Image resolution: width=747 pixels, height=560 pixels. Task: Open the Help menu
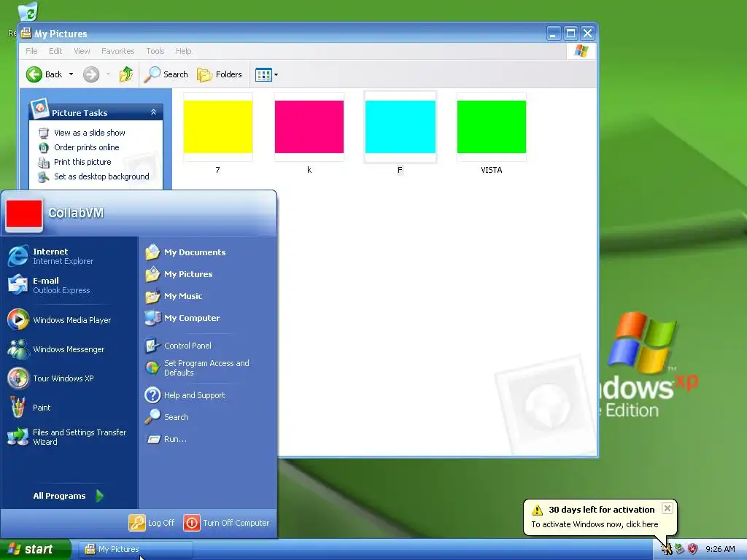click(183, 51)
